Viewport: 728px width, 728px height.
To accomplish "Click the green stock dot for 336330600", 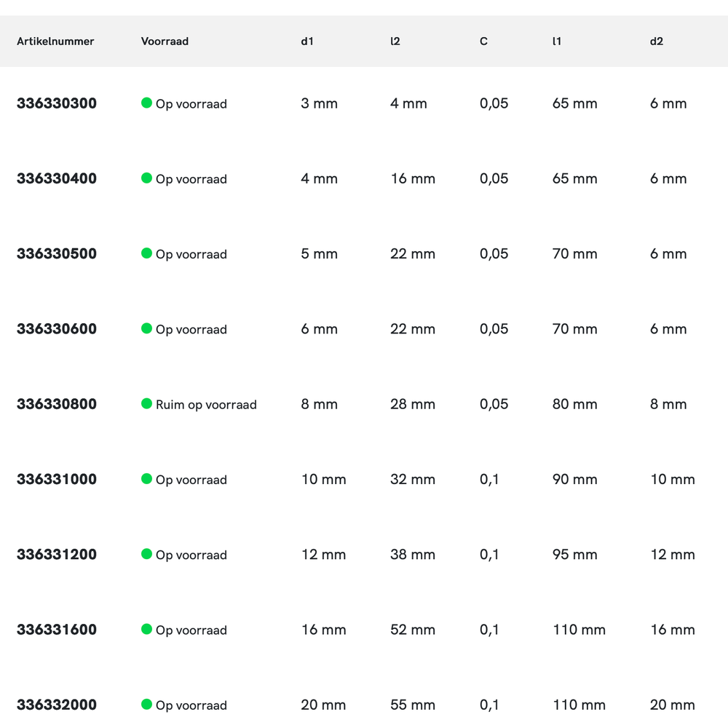I will pyautogui.click(x=146, y=328).
